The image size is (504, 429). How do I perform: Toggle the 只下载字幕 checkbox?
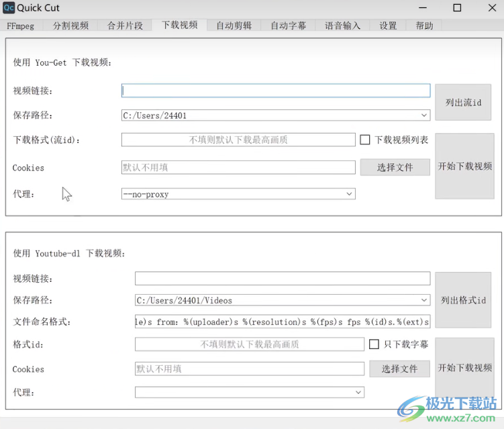pos(374,344)
